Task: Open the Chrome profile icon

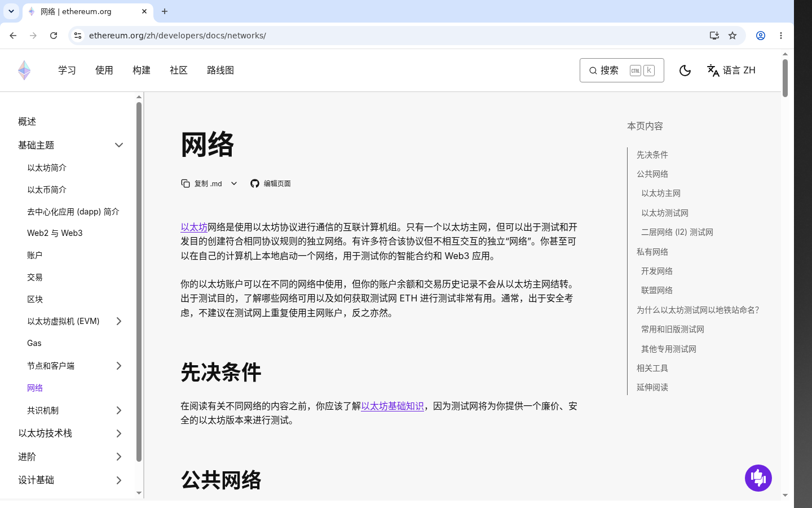Action: [x=761, y=36]
